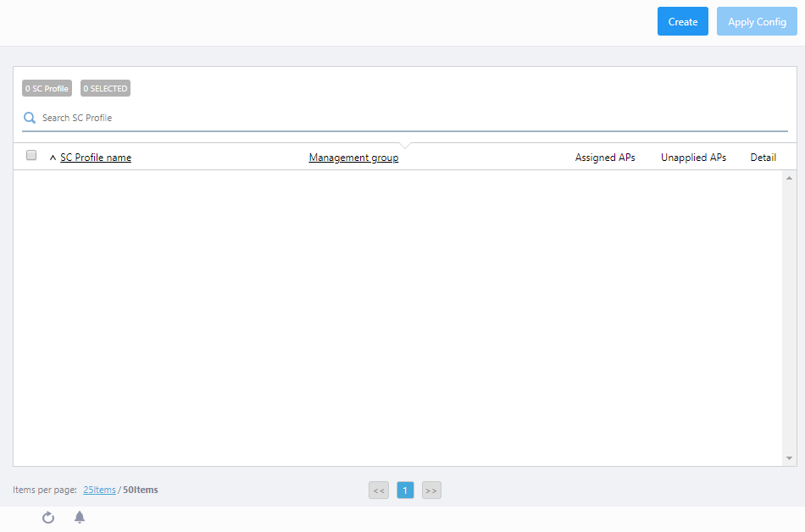Open notifications bell icon
The image size is (805, 532).
coord(80,518)
